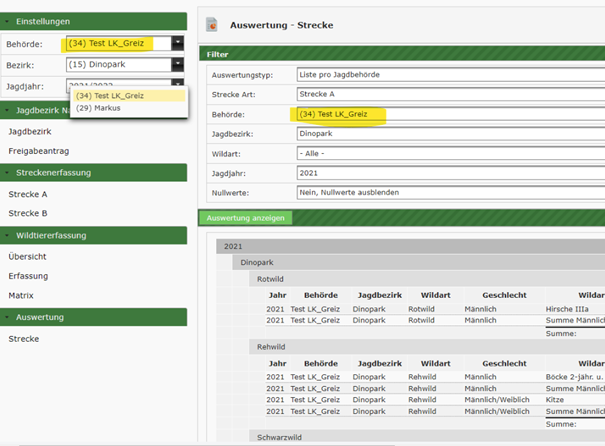Open Übersicht under Wildtiererfassung
This screenshot has width=605, height=446.
click(28, 256)
